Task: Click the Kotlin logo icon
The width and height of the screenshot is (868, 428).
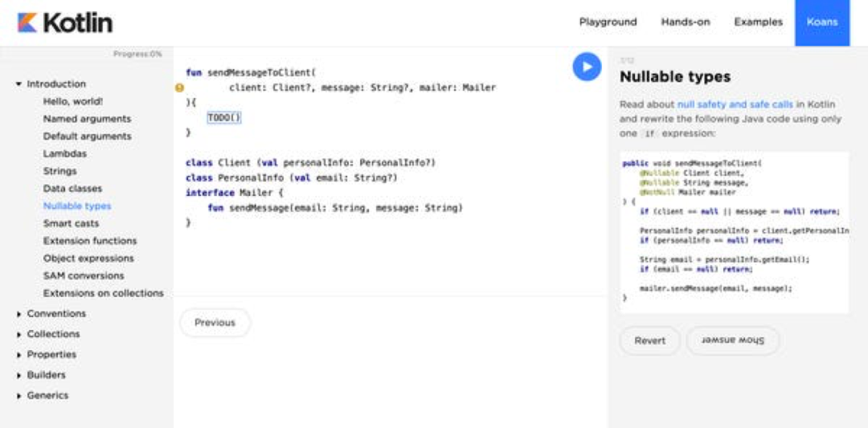Action: (27, 22)
